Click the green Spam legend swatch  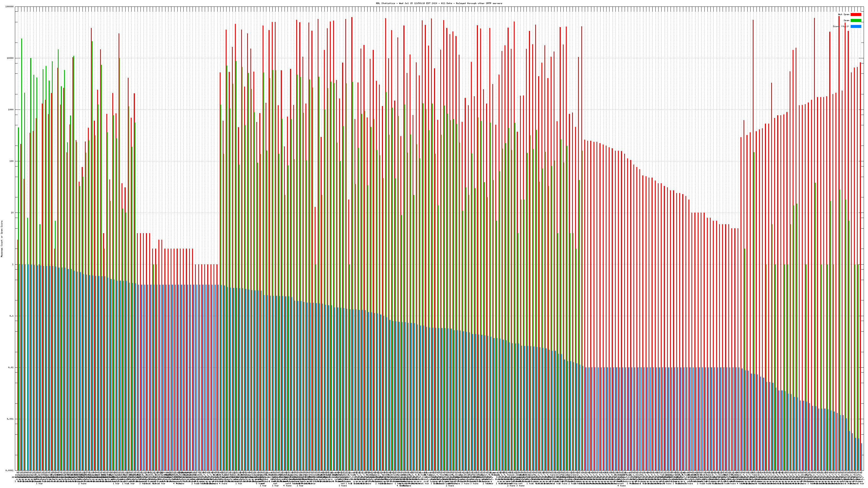[x=856, y=21]
